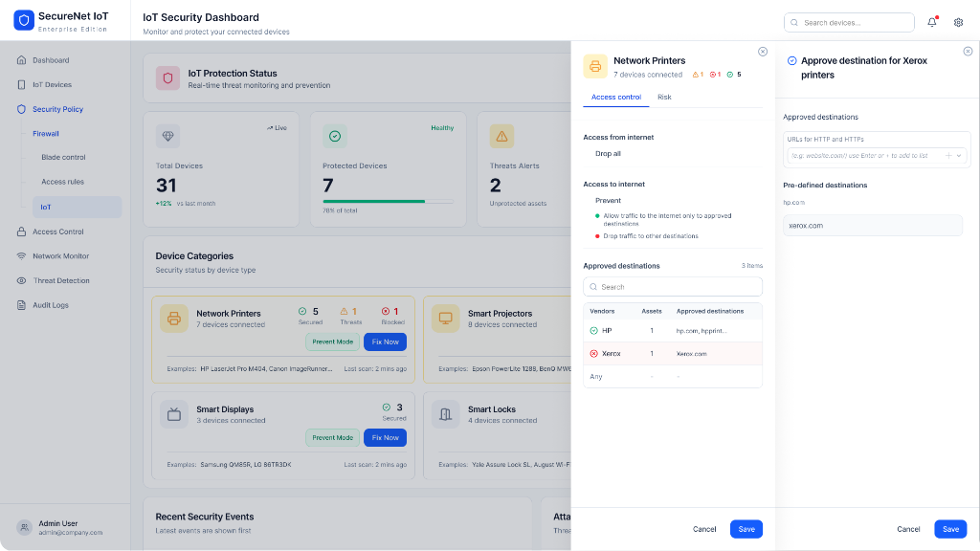Click the Xerox red blocked status icon

[593, 354]
